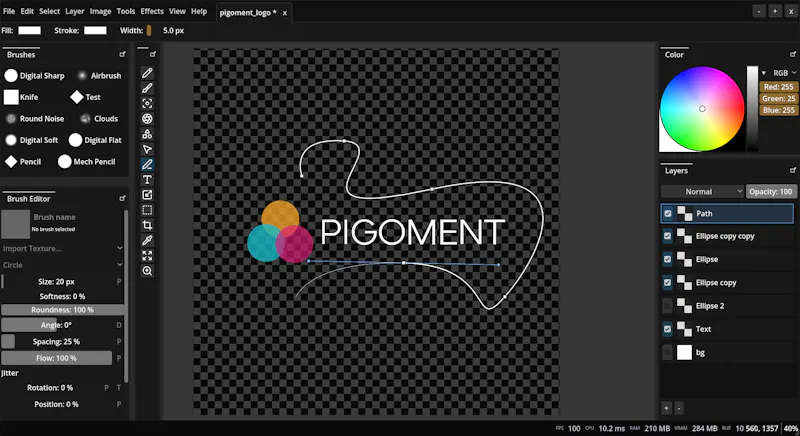The height and width of the screenshot is (436, 800).
Task: Choose the Knife brush
Action: click(x=21, y=97)
